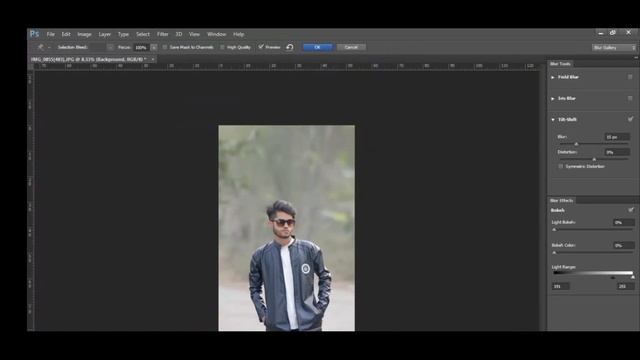Click the Focus percentage field
Viewport: 640px width, 360px height.
click(x=142, y=47)
